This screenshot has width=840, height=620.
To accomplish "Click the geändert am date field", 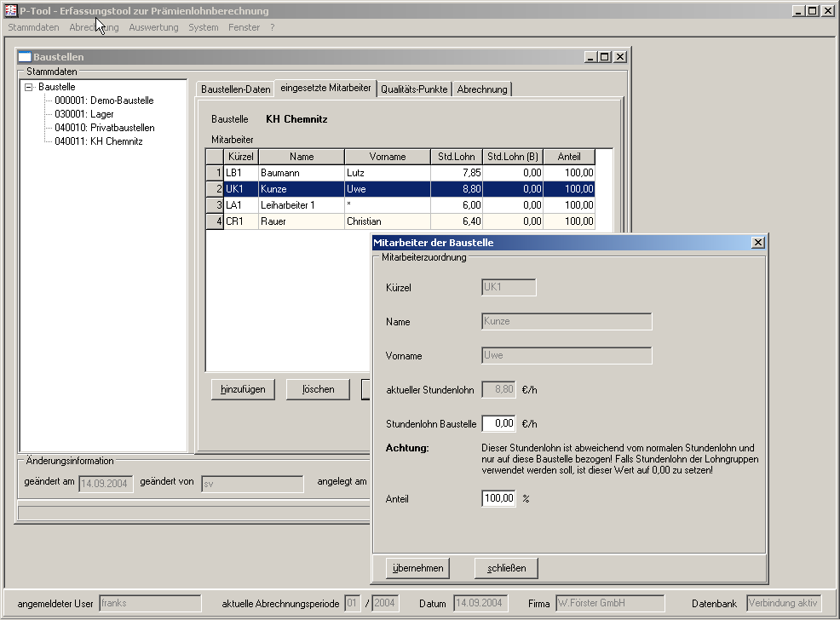I will 106,484.
